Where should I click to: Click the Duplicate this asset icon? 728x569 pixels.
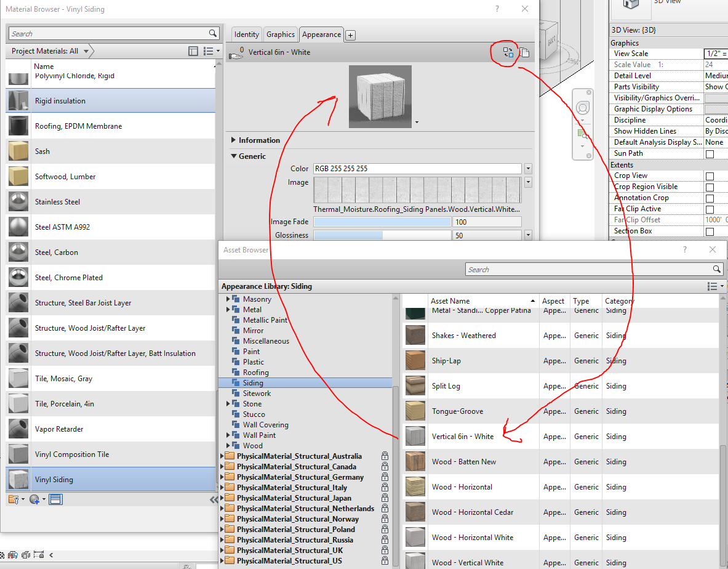coord(525,52)
